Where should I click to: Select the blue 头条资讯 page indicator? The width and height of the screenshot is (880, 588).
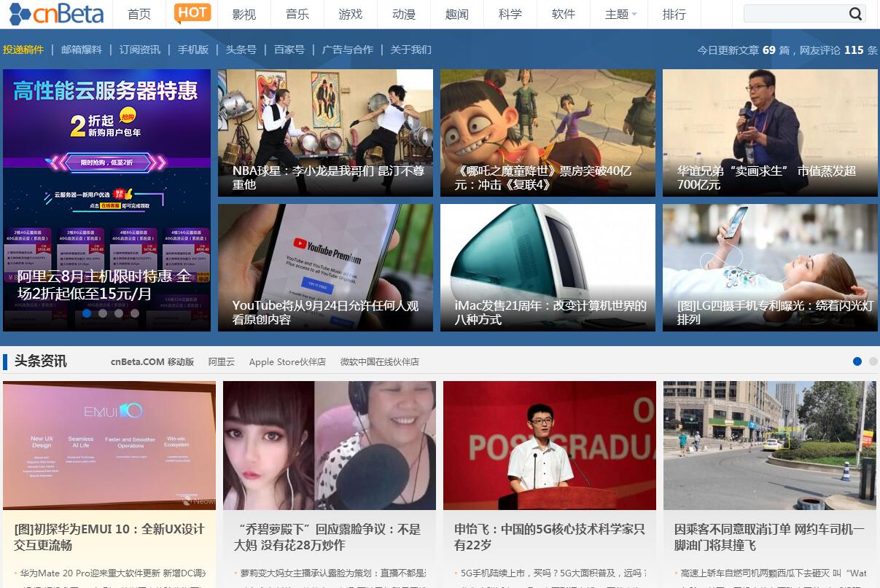857,361
